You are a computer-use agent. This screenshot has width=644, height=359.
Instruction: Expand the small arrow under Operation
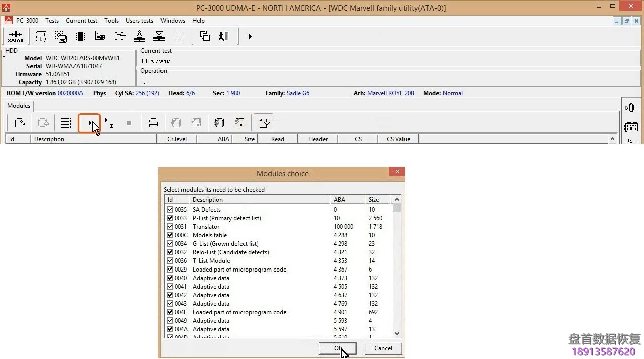144,83
